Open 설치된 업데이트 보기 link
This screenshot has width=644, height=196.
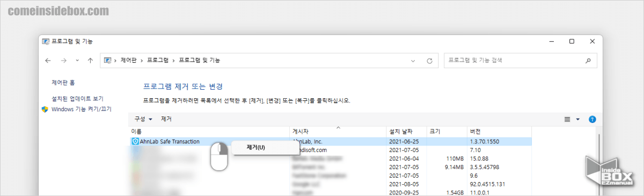pos(77,99)
